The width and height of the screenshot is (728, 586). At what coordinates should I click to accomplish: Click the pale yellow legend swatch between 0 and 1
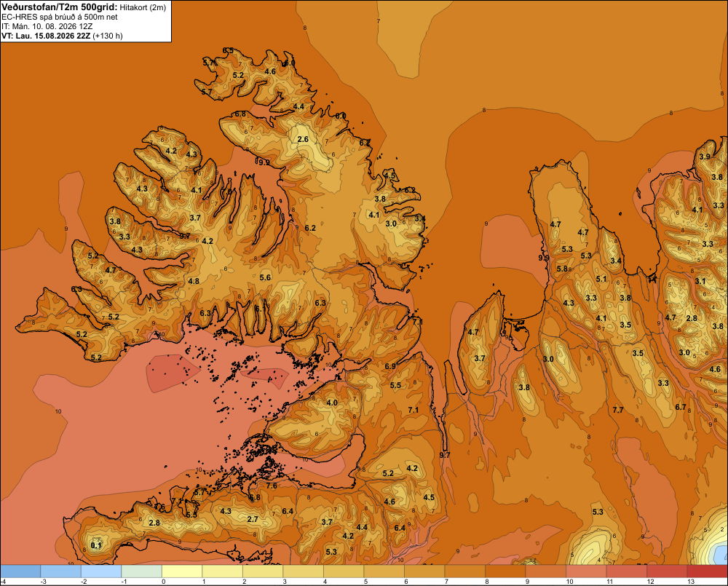(182, 571)
